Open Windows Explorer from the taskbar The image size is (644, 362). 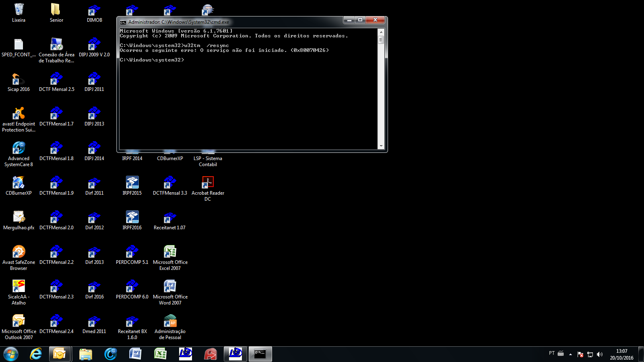(85, 354)
